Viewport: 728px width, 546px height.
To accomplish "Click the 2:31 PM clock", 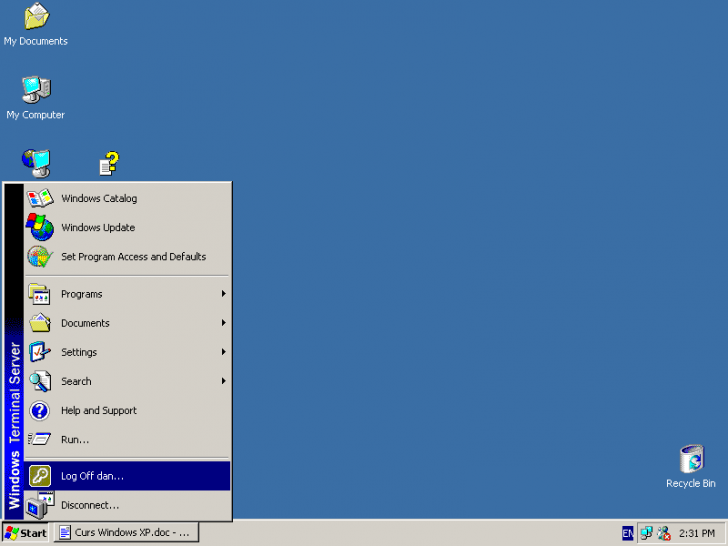I will [697, 533].
